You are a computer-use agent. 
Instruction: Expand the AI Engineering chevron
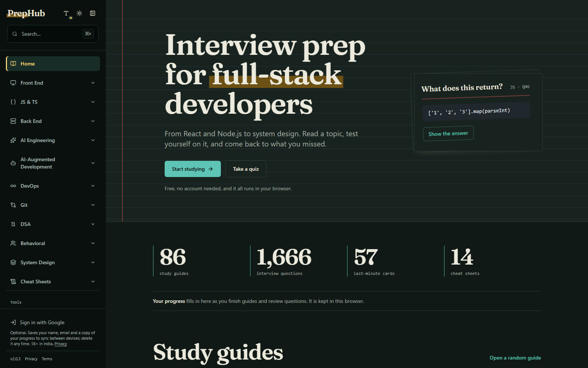(x=93, y=140)
